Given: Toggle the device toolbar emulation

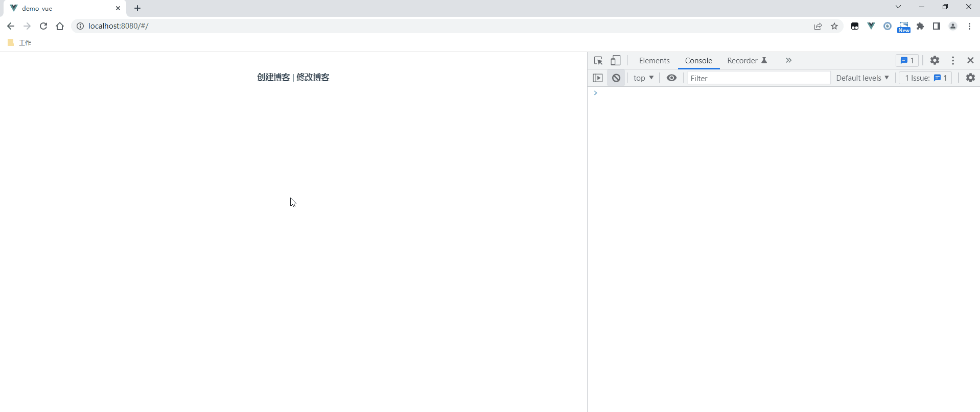Looking at the screenshot, I should coord(616,61).
